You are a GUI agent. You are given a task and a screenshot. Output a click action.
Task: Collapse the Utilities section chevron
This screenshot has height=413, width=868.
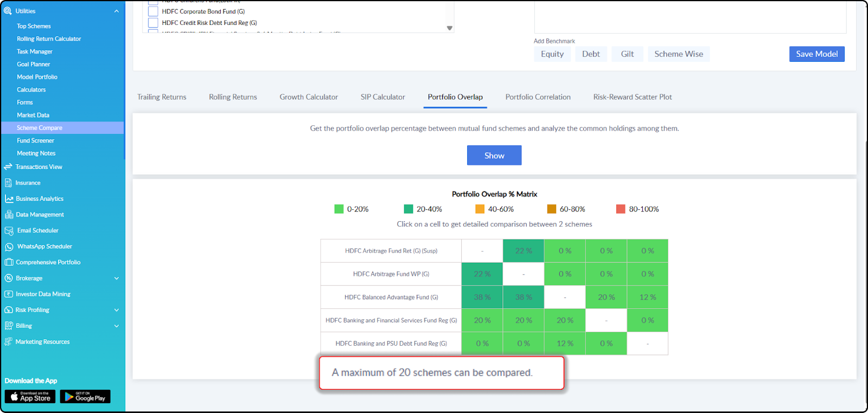coord(117,11)
